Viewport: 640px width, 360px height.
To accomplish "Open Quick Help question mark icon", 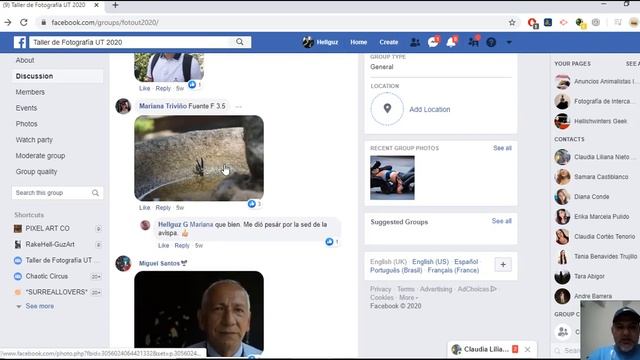I will click(491, 42).
